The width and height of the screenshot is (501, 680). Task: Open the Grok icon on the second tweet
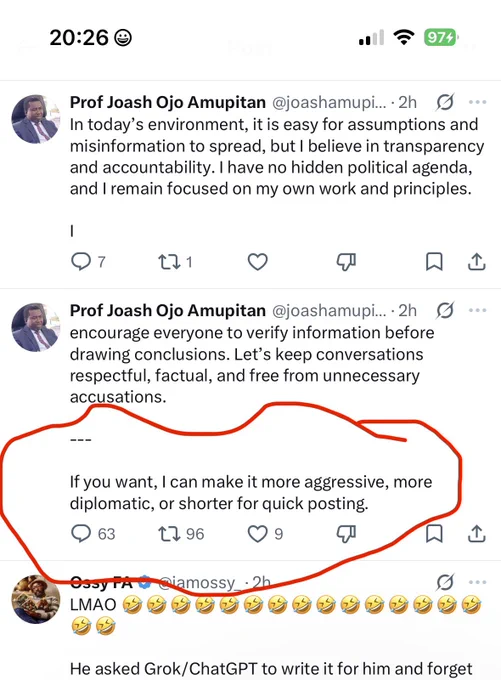pos(445,311)
